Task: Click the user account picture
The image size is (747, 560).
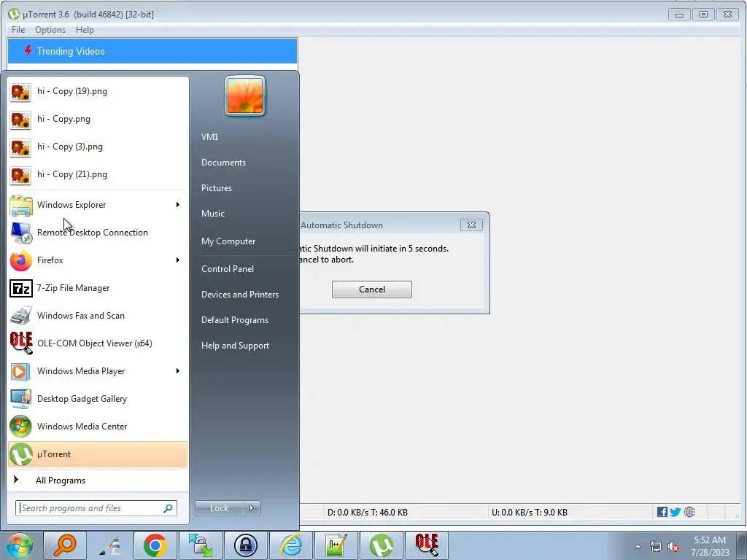Action: click(245, 96)
